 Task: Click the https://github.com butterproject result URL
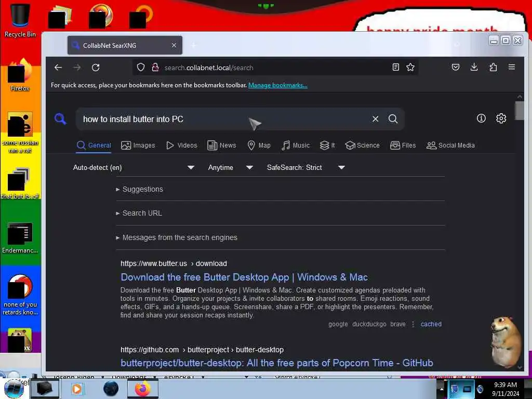click(202, 350)
